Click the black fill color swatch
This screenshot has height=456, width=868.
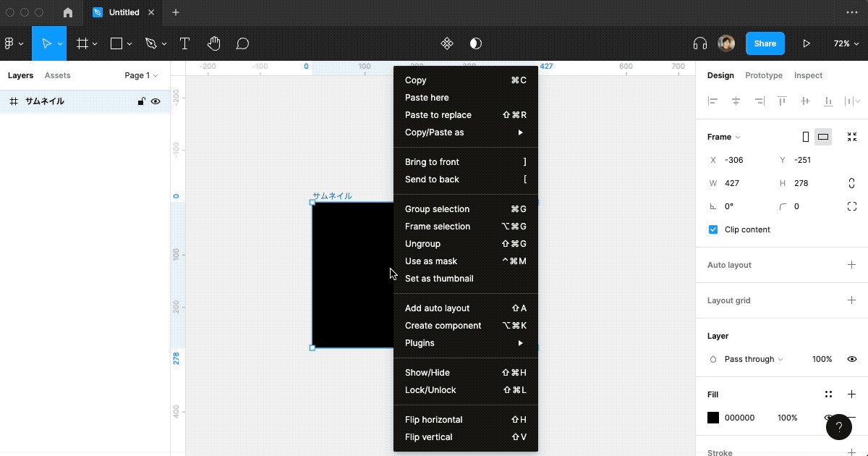point(713,418)
